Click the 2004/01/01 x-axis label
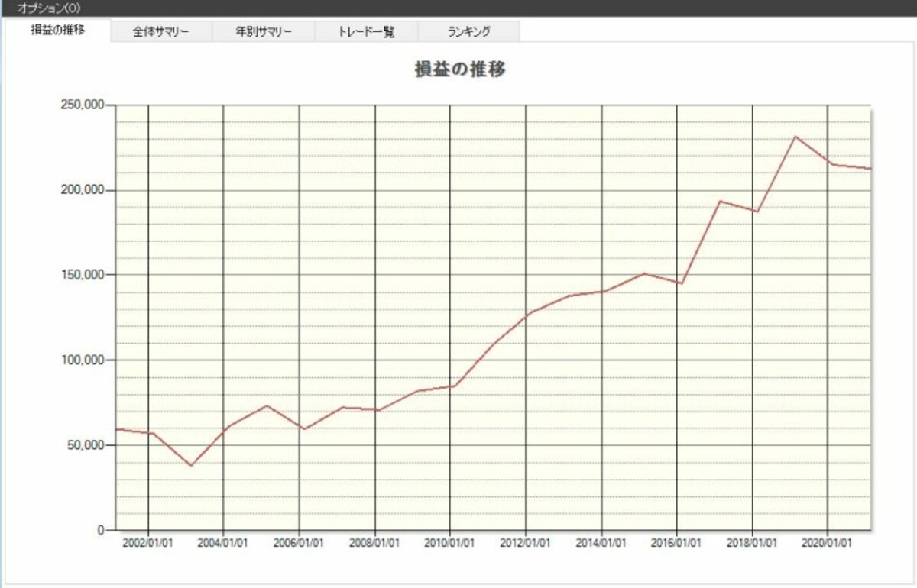Image resolution: width=917 pixels, height=588 pixels. [223, 541]
